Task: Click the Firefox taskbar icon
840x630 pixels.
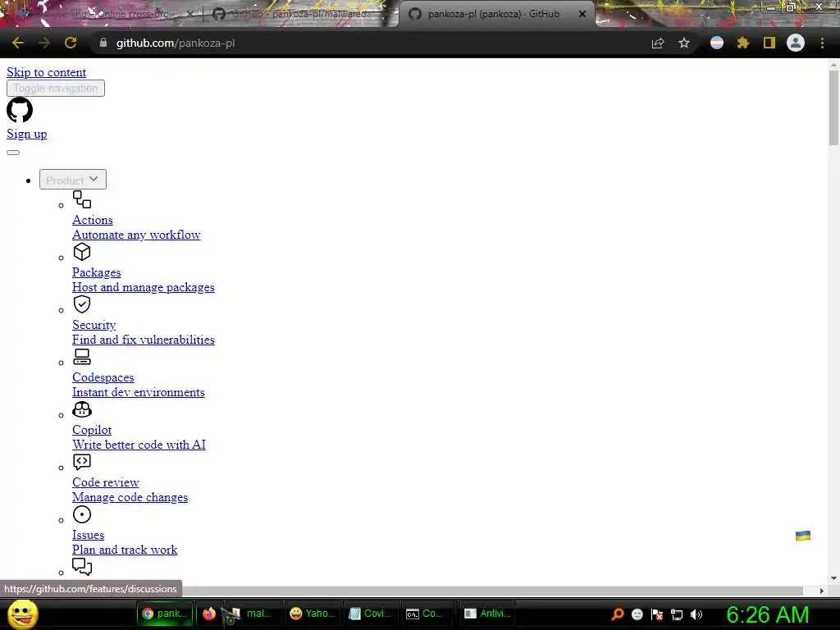Action: [209, 614]
